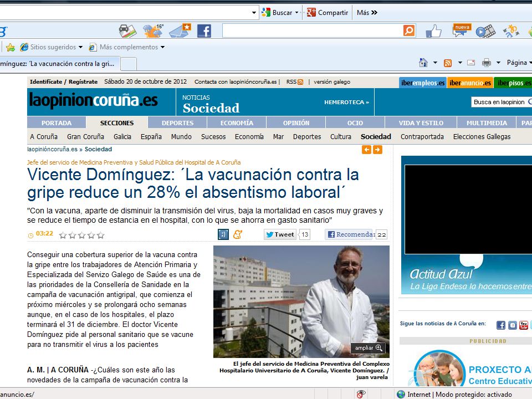Image resolution: width=532 pixels, height=399 pixels.
Task: Select the PORTADA tab
Action: [57, 122]
